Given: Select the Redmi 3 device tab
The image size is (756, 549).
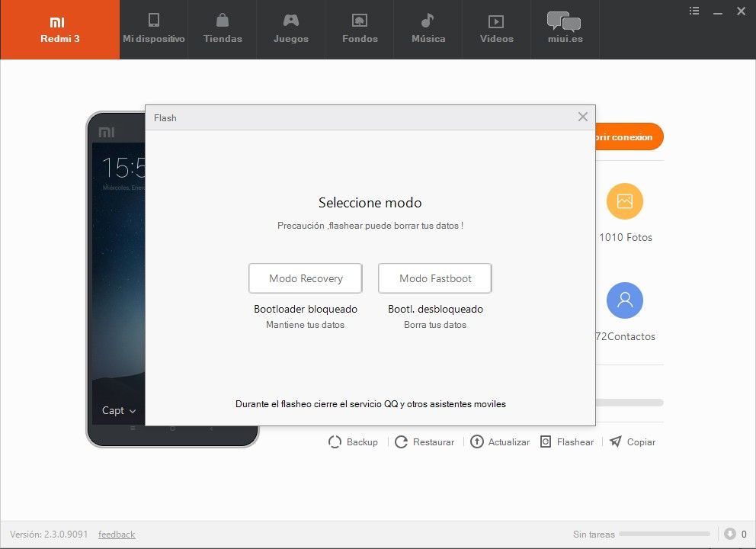Looking at the screenshot, I should 59,30.
